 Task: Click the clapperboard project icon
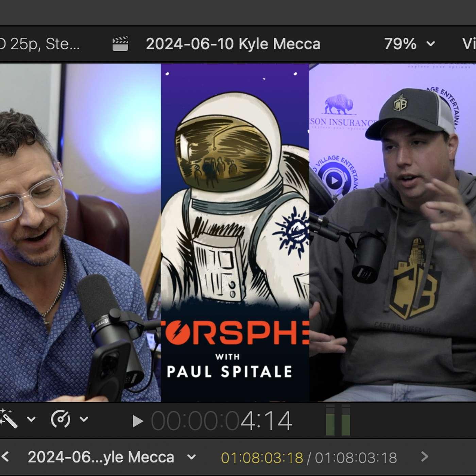click(x=120, y=44)
